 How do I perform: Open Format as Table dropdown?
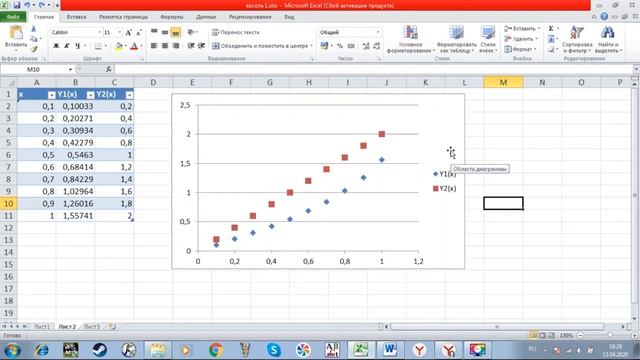coord(456,39)
